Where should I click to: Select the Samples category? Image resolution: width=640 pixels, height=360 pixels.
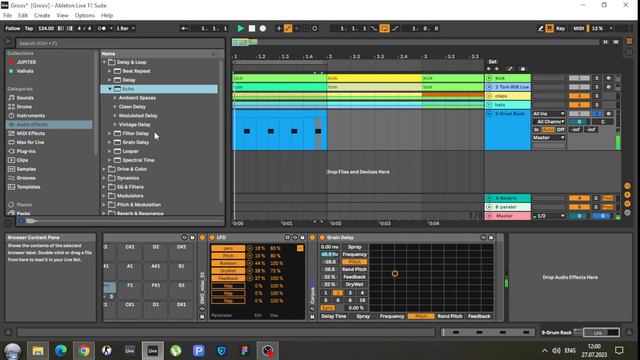coord(26,169)
